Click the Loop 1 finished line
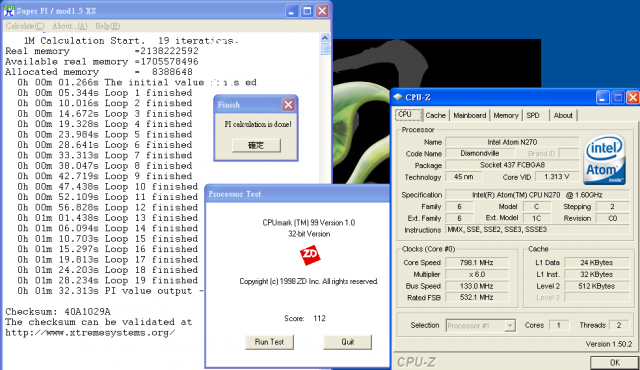The image size is (640, 370). (x=104, y=93)
